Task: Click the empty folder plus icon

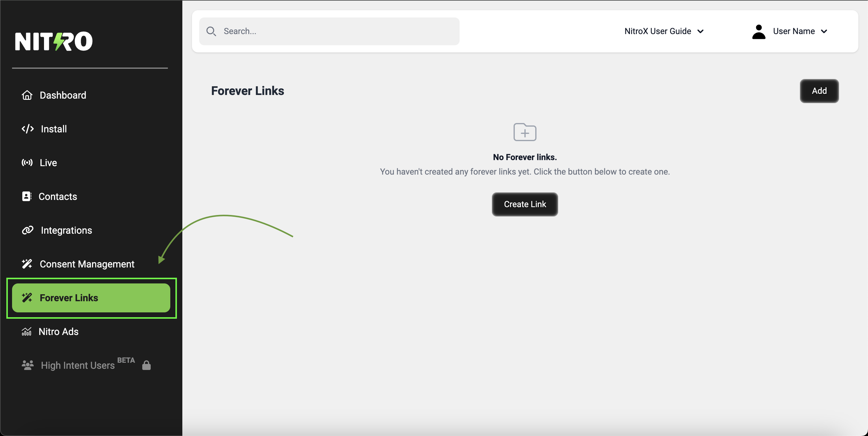Action: point(525,132)
